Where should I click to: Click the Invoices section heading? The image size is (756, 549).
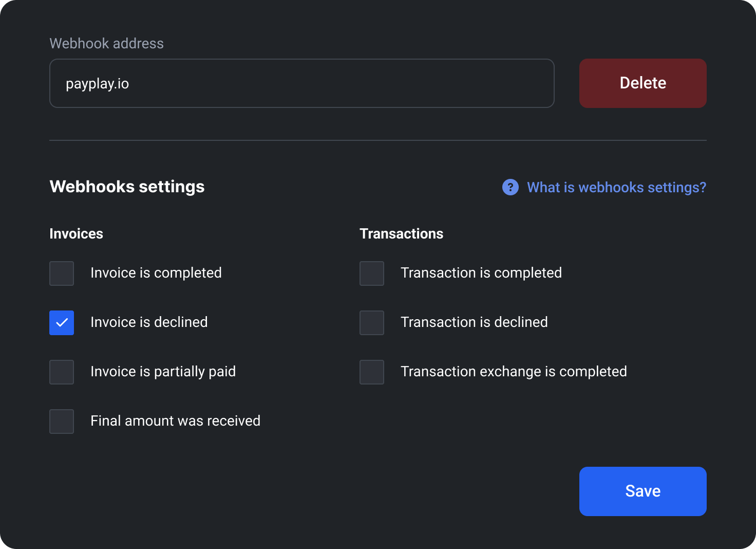pyautogui.click(x=76, y=233)
